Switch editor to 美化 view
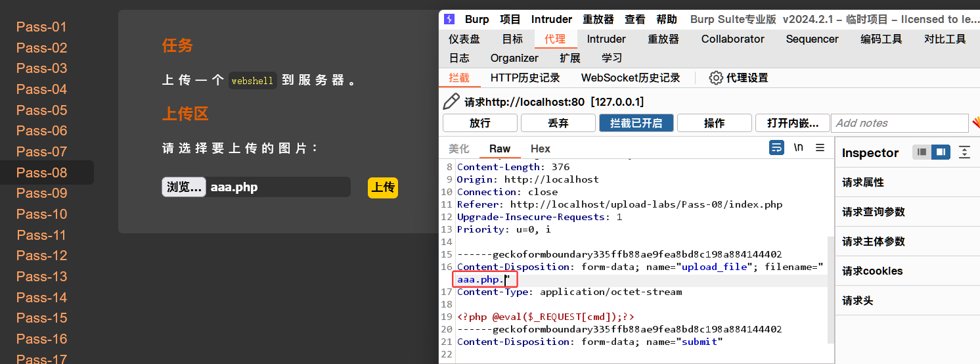The width and height of the screenshot is (980, 364). pos(459,148)
